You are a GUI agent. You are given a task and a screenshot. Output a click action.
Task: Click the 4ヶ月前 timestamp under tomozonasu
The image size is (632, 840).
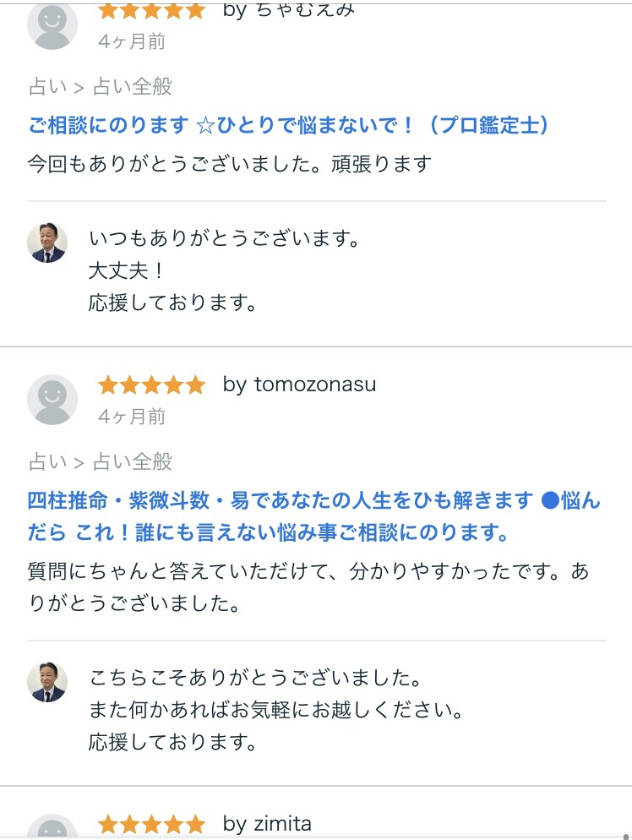(132, 417)
